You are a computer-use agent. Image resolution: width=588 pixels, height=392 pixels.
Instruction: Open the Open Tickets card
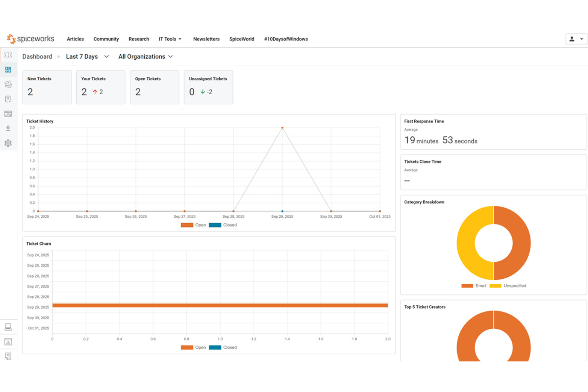click(x=155, y=87)
